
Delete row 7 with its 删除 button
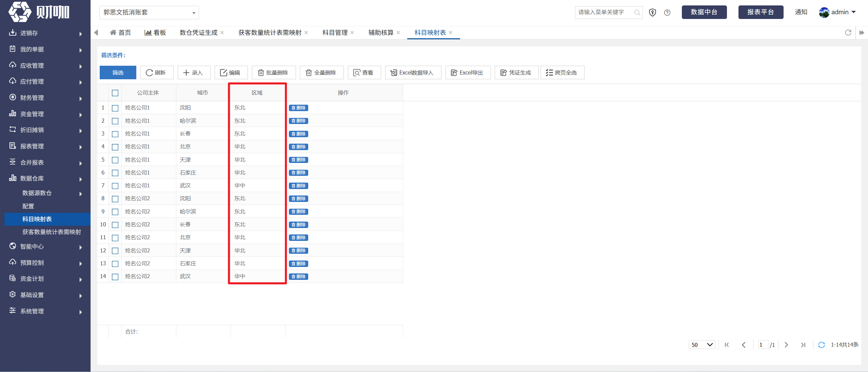tap(298, 186)
